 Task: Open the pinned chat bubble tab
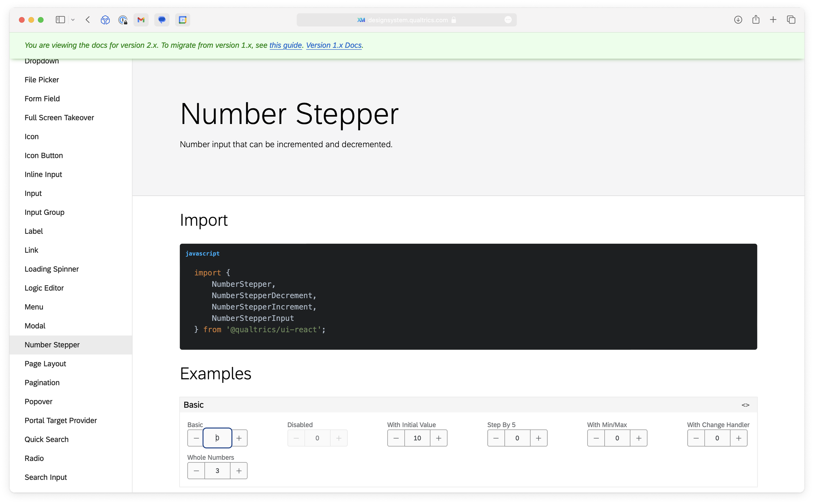pos(162,20)
